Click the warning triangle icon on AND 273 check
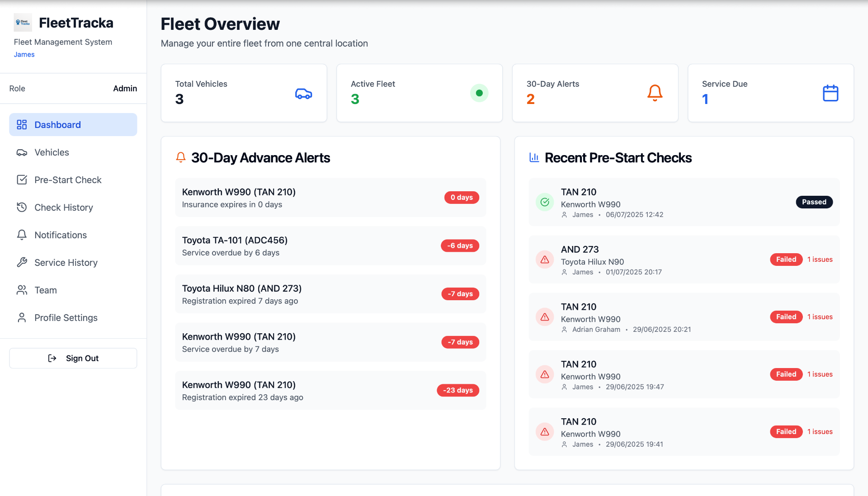The image size is (868, 496). click(545, 260)
